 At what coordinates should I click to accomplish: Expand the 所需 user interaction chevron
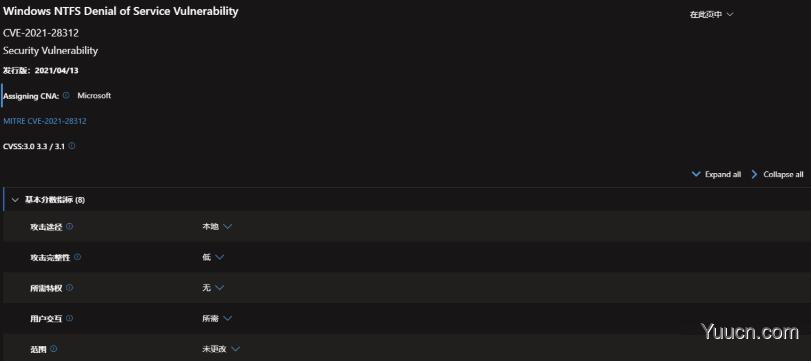point(228,319)
